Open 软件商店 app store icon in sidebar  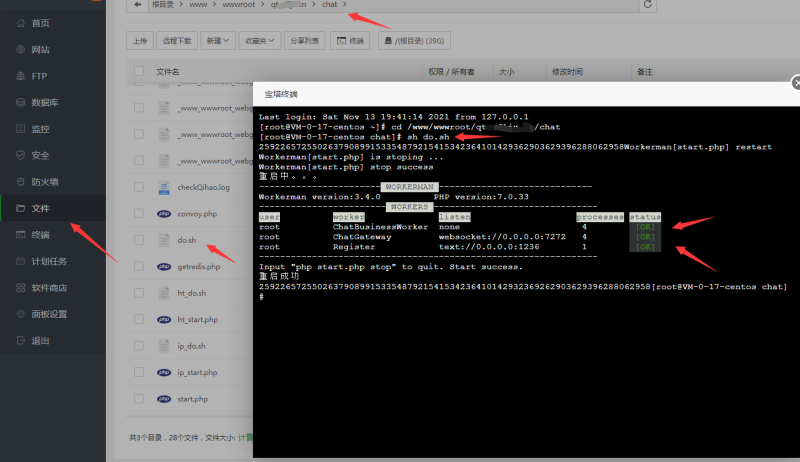(x=20, y=288)
